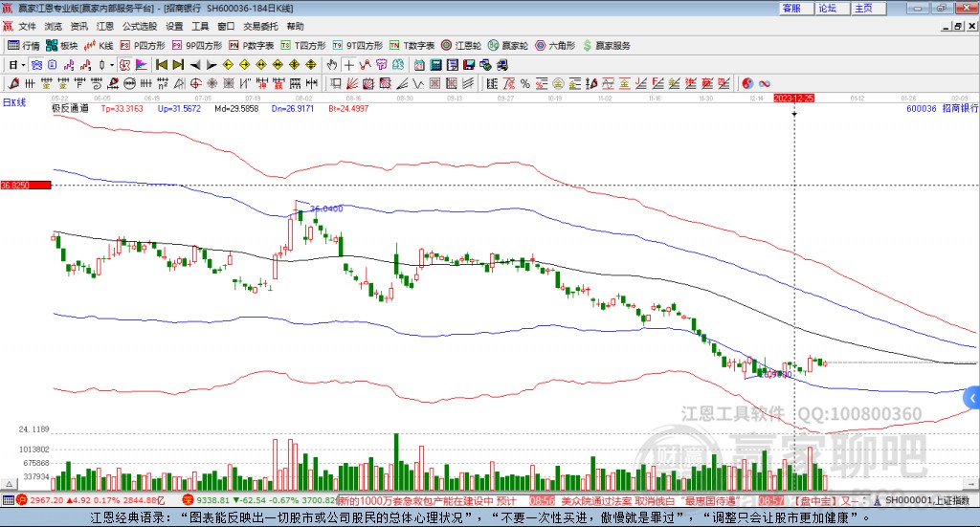Screen dimensions: 980x527
Task: Open the 工具 menu
Action: [200, 26]
